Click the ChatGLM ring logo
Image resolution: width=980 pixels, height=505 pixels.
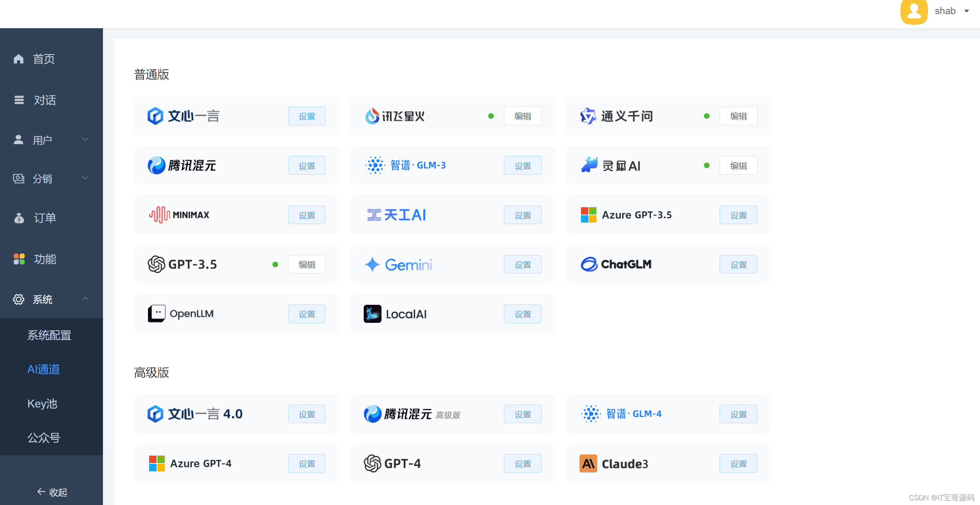pyautogui.click(x=589, y=264)
